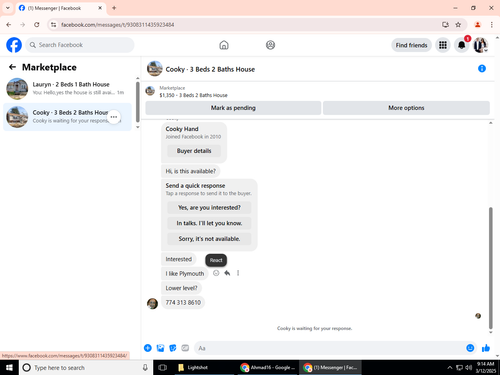Focus the Aa message input field
This screenshot has height=375, width=500.
pyautogui.click(x=329, y=348)
